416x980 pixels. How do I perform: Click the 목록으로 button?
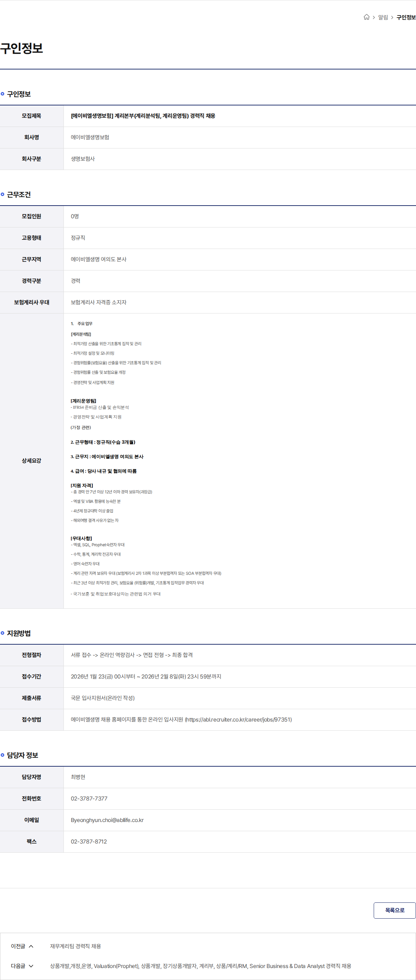395,911
